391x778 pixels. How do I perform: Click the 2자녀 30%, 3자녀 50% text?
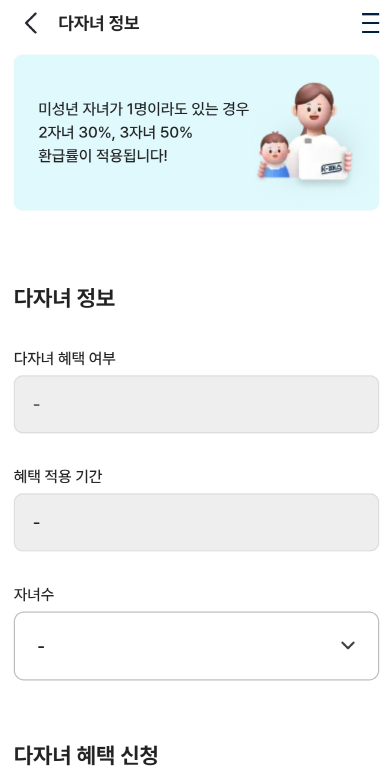(115, 132)
